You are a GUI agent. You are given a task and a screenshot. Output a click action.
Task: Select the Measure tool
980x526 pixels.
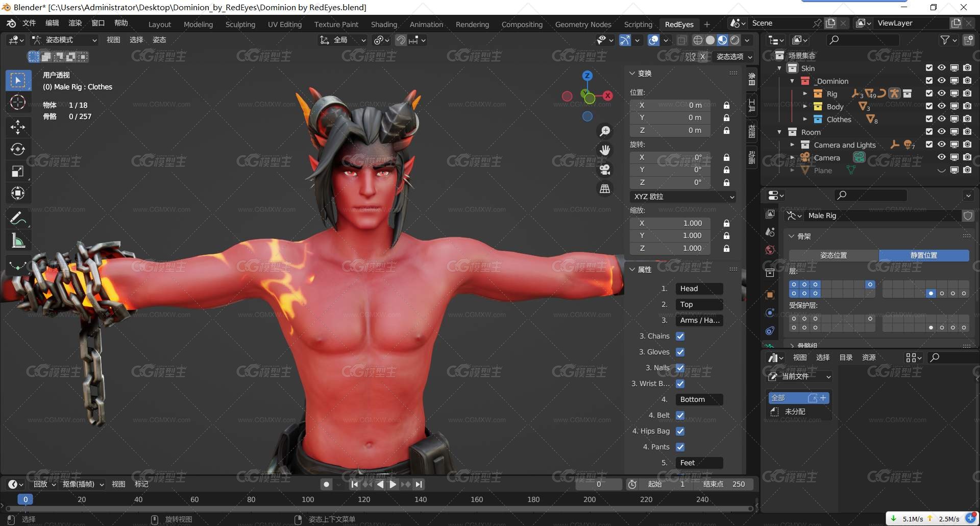click(18, 241)
